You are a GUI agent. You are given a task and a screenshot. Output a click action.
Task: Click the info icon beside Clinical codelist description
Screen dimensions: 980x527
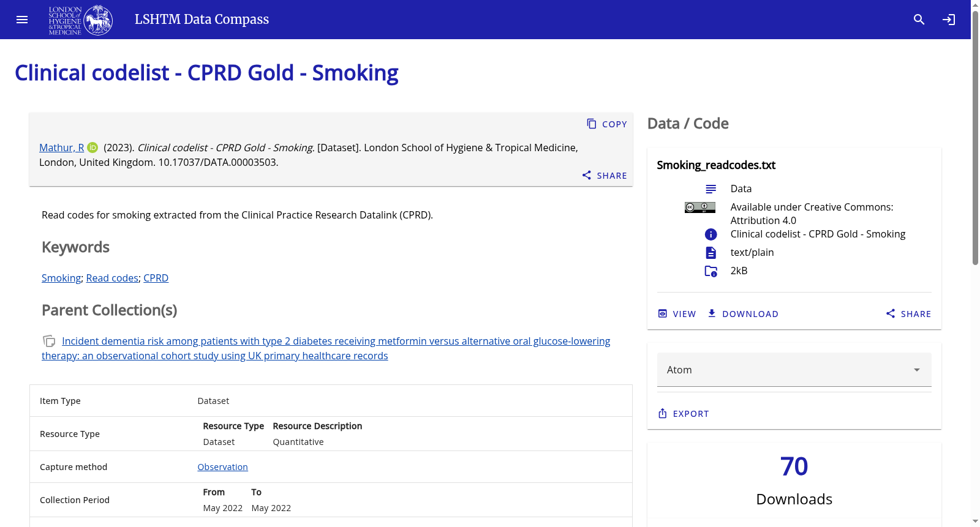pos(710,234)
